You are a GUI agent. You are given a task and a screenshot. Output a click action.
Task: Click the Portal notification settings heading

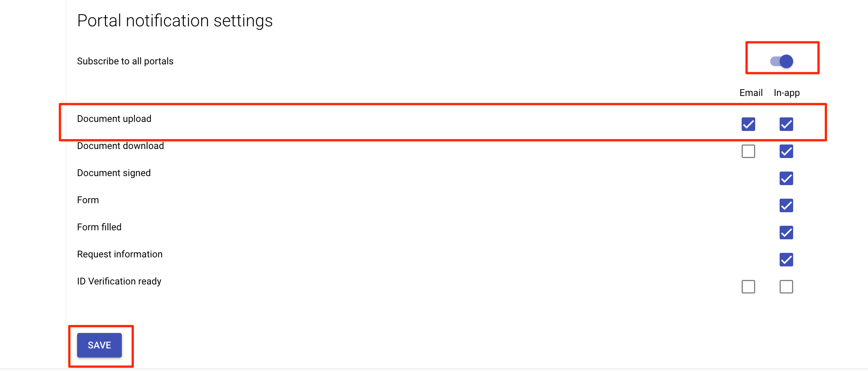tap(175, 21)
